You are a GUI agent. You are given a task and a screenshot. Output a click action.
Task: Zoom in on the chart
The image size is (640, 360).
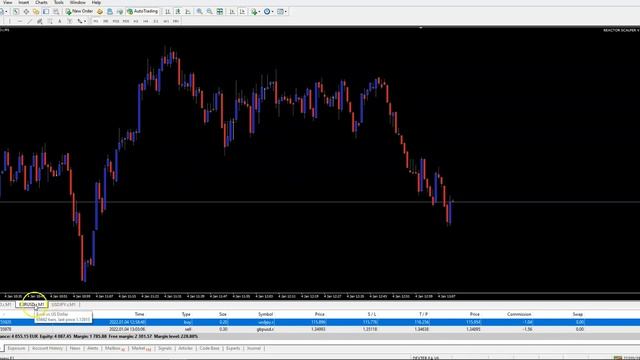tap(199, 11)
